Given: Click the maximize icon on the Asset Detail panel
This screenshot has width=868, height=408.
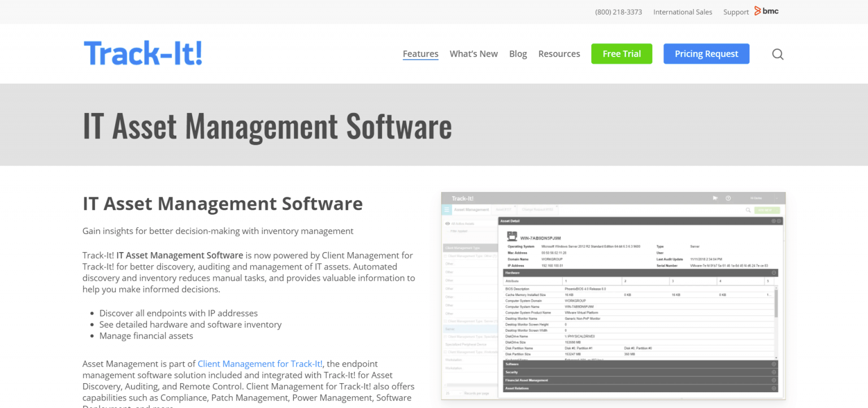Looking at the screenshot, I should click(773, 221).
